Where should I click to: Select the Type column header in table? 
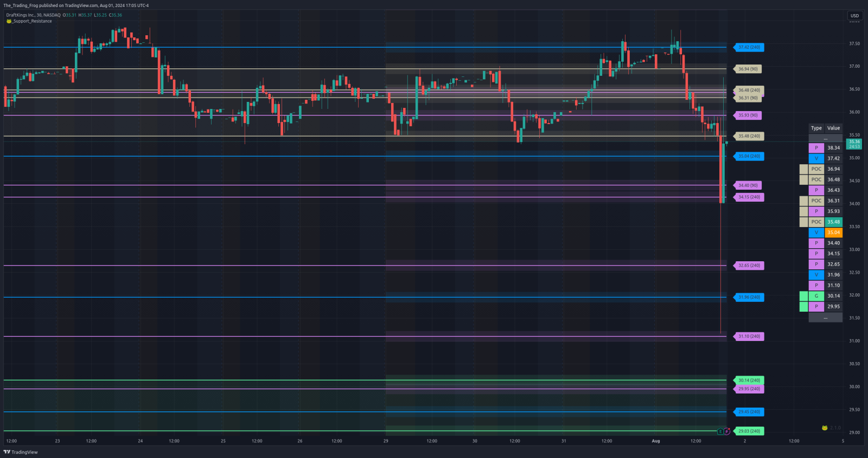pyautogui.click(x=816, y=128)
